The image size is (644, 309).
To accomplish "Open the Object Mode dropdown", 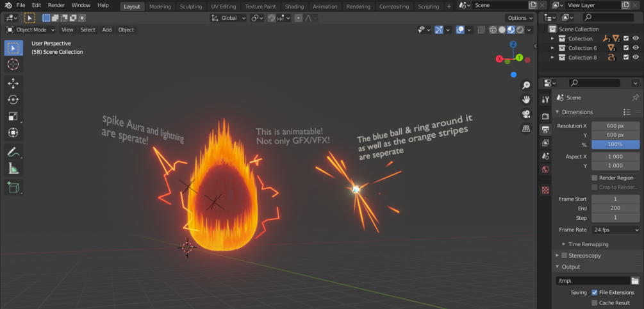I will tap(31, 29).
